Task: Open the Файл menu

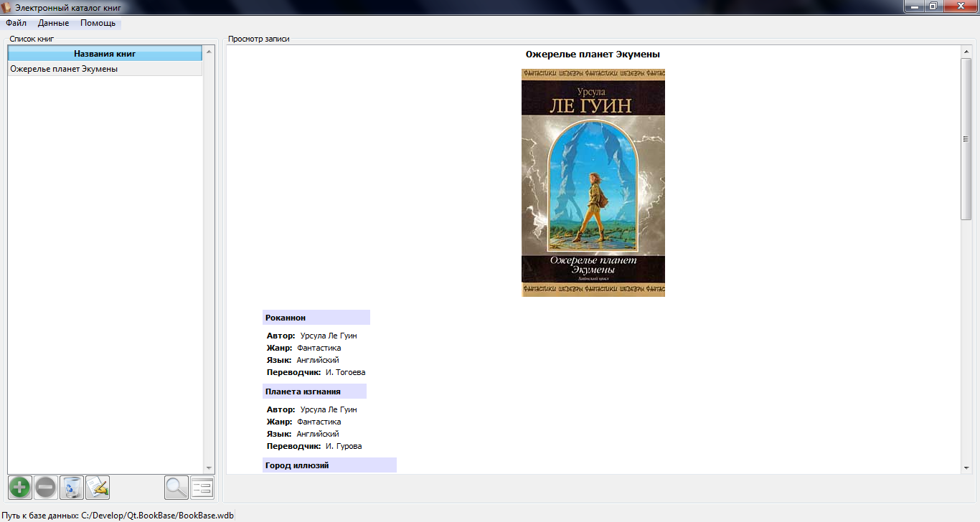Action: pyautogui.click(x=16, y=23)
